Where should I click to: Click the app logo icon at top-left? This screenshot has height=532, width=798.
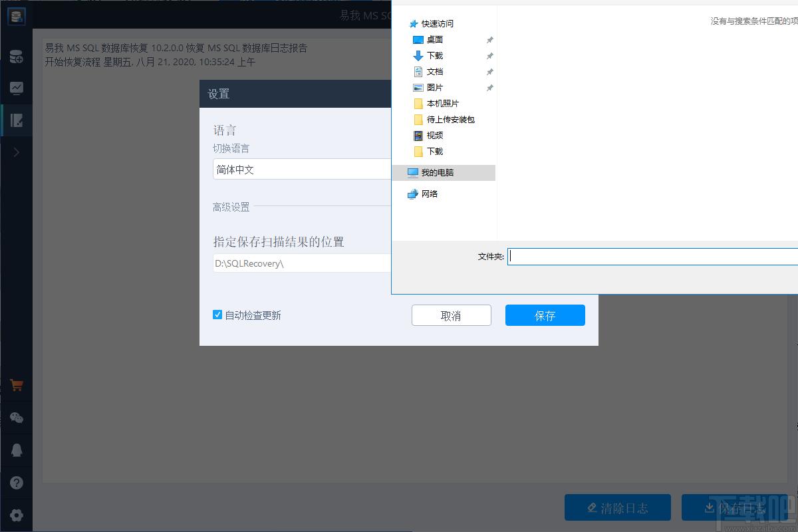[16, 17]
